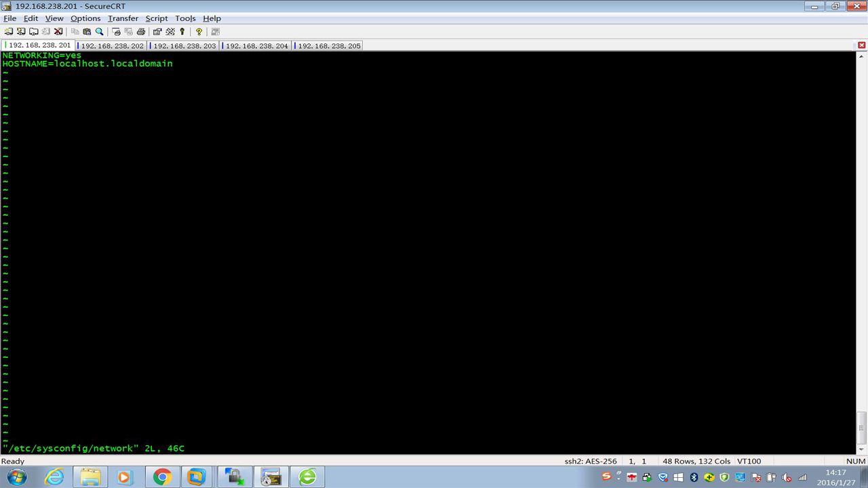Click the Reconnect toolbar icon
Image resolution: width=868 pixels, height=488 pixels.
[x=45, y=32]
